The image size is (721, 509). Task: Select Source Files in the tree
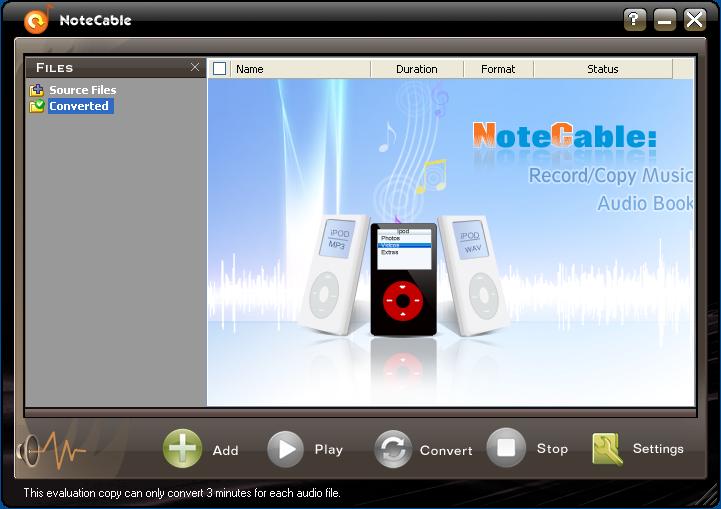pyautogui.click(x=83, y=90)
